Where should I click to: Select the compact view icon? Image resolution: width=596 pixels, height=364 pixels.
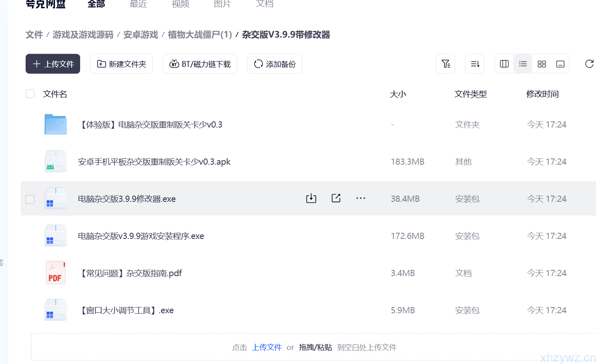coord(560,64)
